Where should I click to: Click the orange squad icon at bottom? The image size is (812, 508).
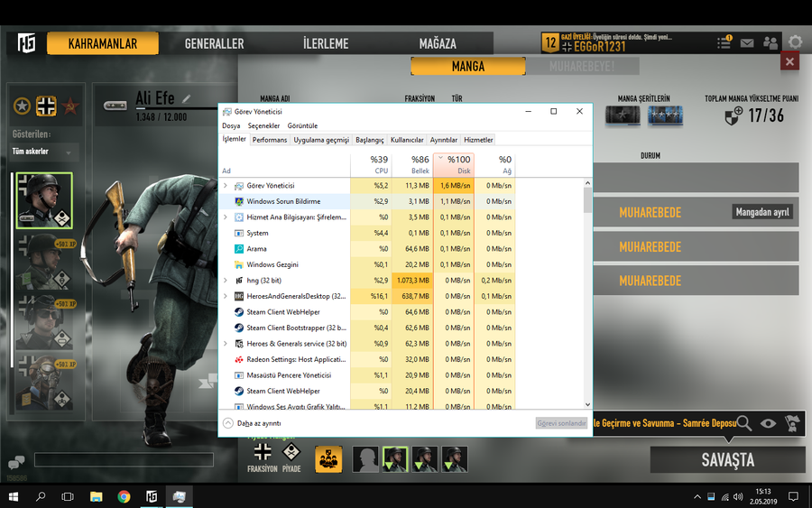pos(328,459)
